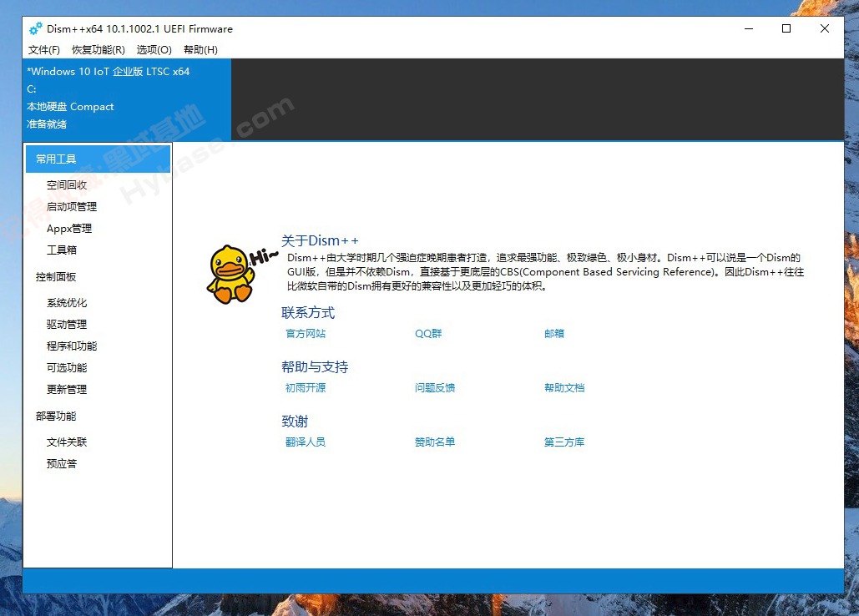Open the 选项(O) menu

pos(154,50)
